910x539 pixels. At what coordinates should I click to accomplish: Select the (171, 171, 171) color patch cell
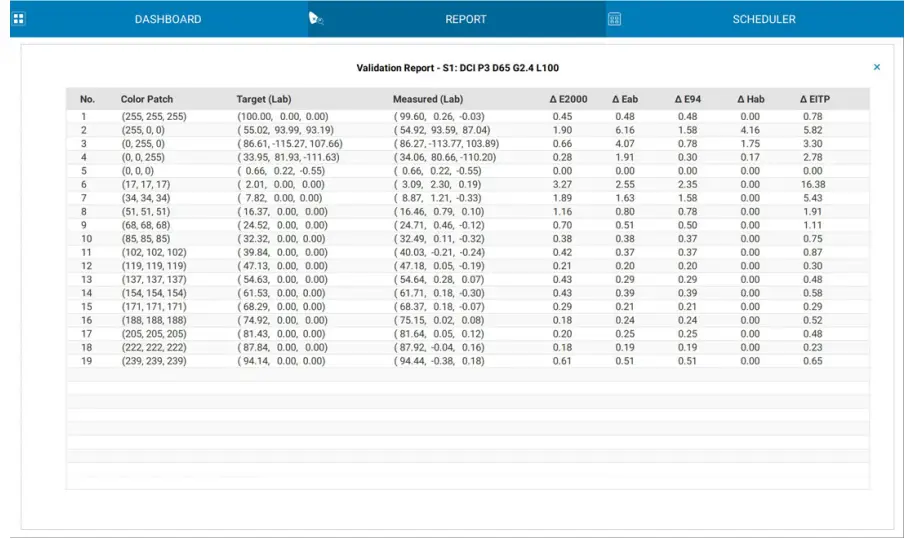(154, 306)
